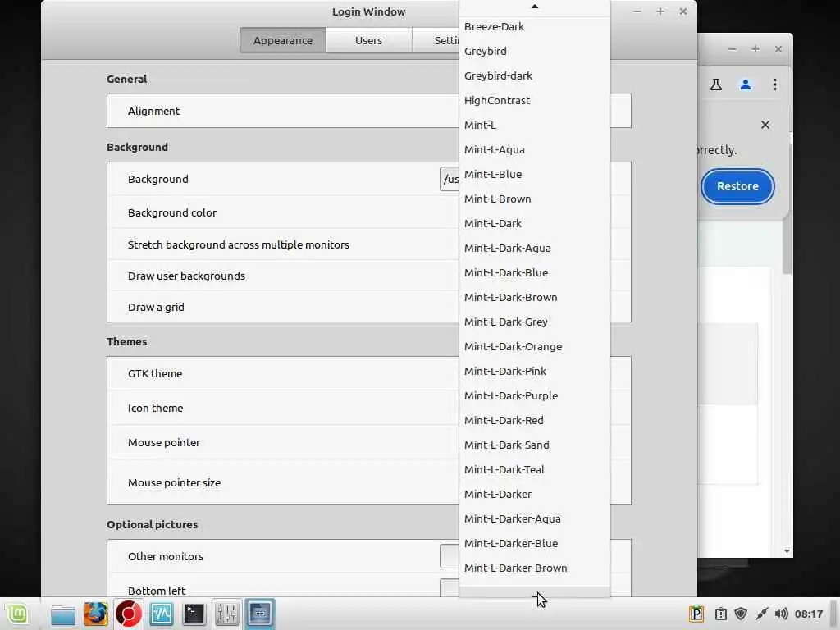This screenshot has width=840, height=630.
Task: Choose Mint-L-Dark-Sand
Action: click(535, 445)
